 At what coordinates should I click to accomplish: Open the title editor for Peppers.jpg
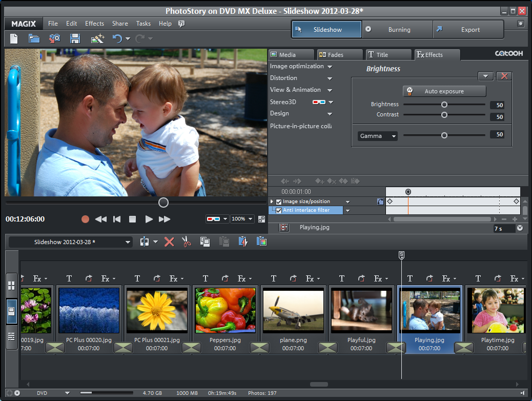[206, 279]
